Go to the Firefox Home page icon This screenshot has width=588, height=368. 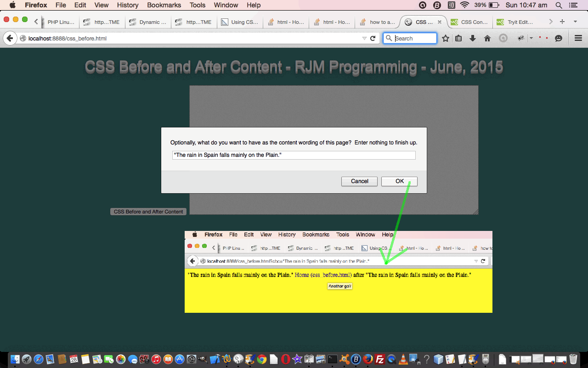(x=487, y=39)
